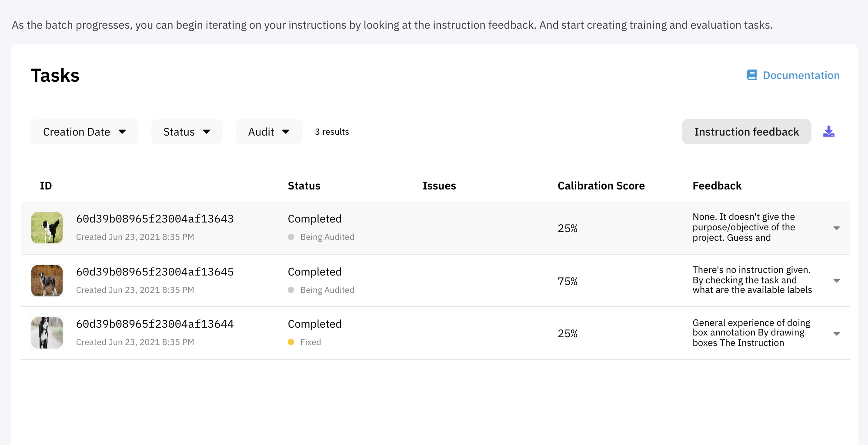Click the 75% calibration score
Screen dimensions: 868x445
[568, 281]
